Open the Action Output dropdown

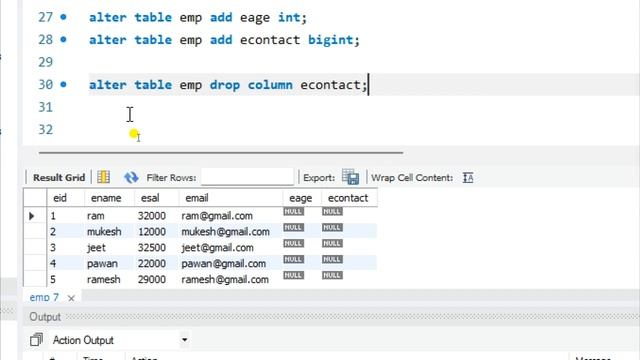pos(184,340)
